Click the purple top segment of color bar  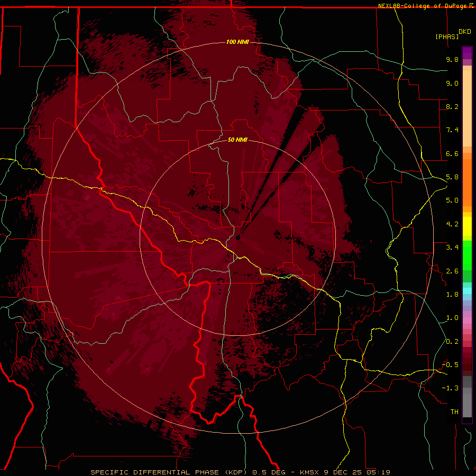tap(467, 53)
